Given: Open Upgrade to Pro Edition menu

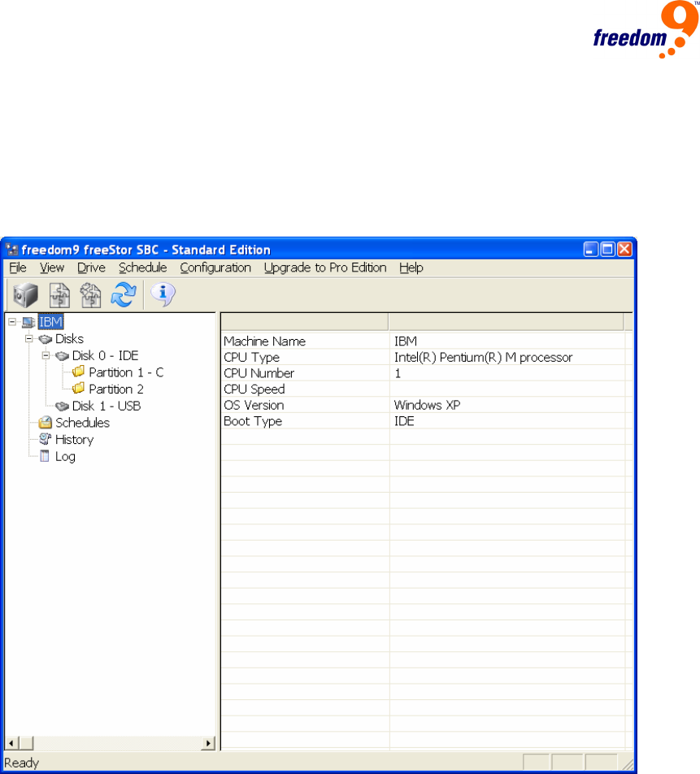Looking at the screenshot, I should [x=325, y=267].
